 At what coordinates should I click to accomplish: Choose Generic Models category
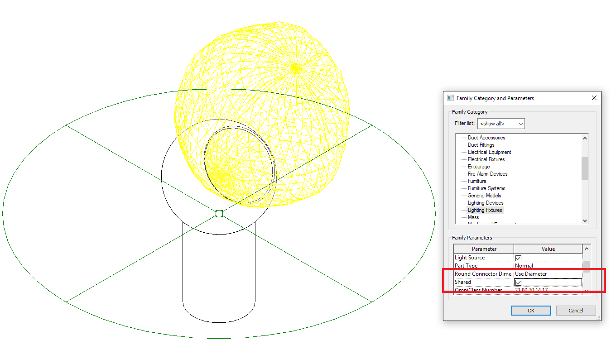484,196
